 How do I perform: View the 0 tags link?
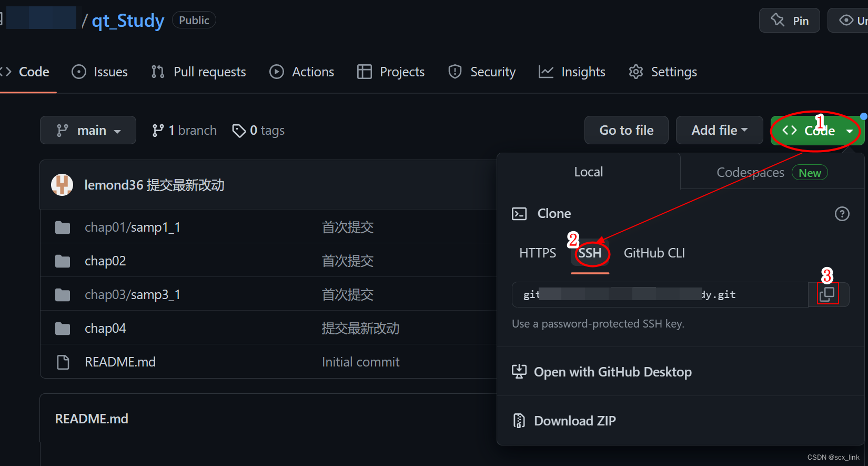tap(258, 130)
